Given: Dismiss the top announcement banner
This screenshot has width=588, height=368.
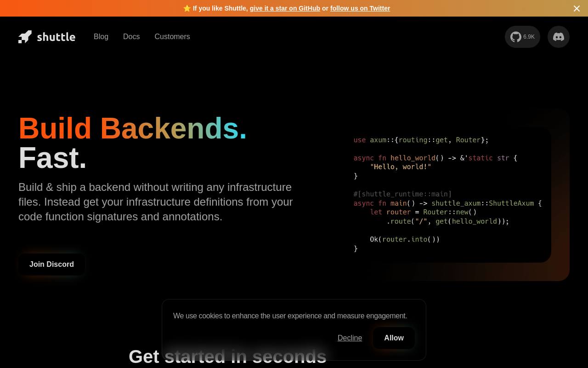Looking at the screenshot, I should pyautogui.click(x=577, y=8).
